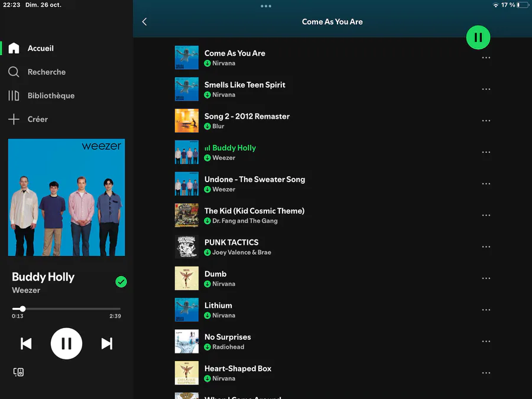The width and height of the screenshot is (532, 399).
Task: Play Heart-Shaped Box track
Action: (332, 373)
